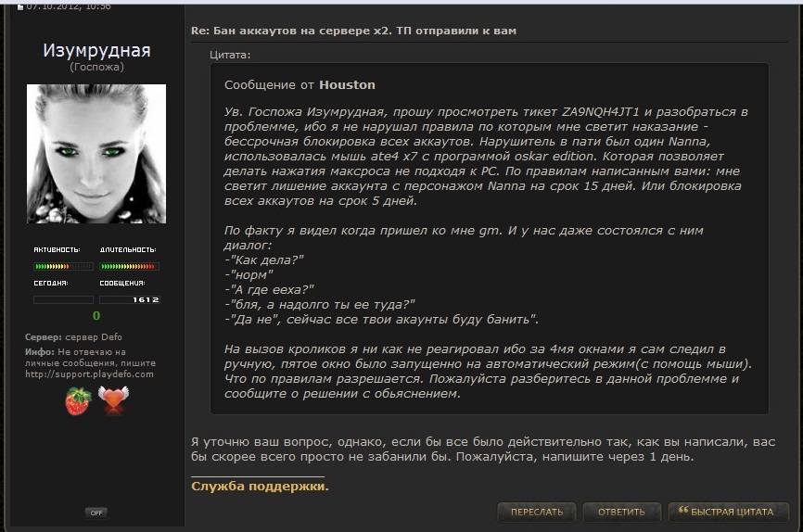Click the user avatar image

point(96,154)
